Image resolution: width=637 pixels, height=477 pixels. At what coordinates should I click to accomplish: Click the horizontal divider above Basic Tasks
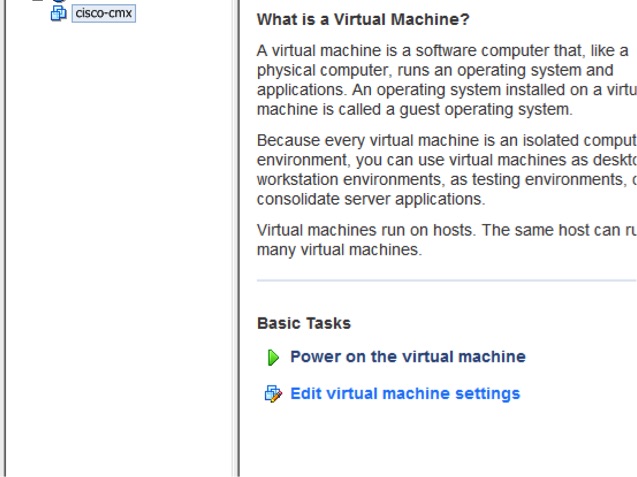tap(446, 281)
